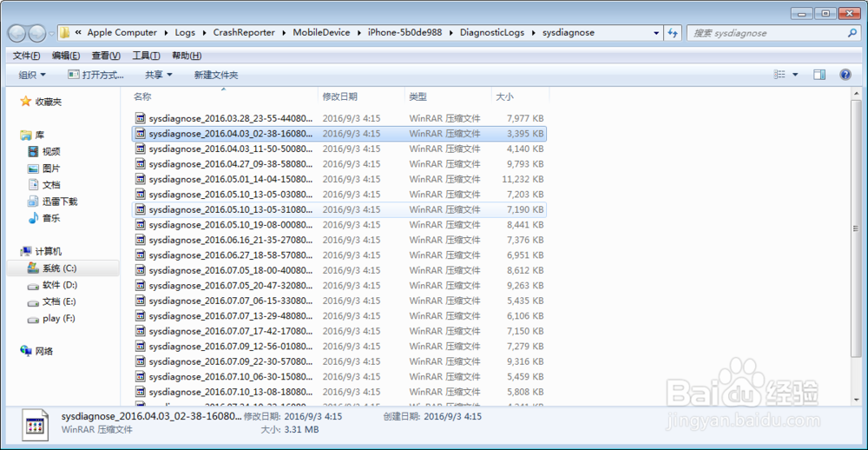Click the 打开方式 toolbar button
868x450 pixels.
[95, 75]
